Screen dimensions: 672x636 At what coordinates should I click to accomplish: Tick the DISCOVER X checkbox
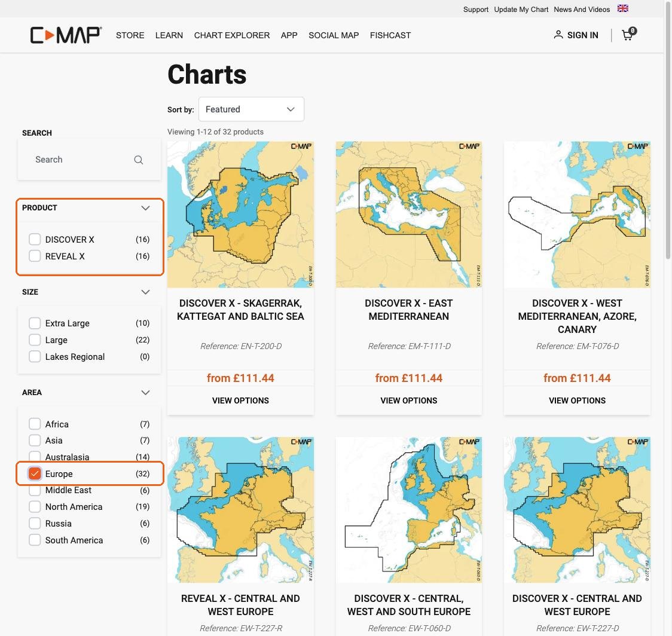click(35, 239)
